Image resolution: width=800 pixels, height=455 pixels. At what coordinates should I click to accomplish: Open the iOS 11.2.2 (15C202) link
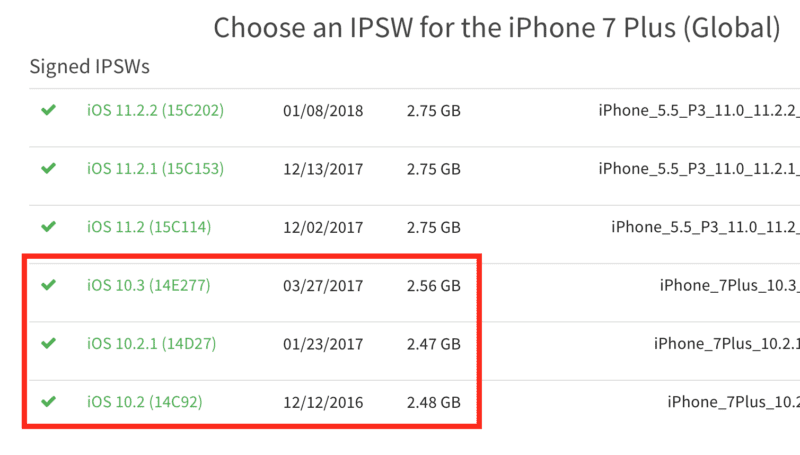pyautogui.click(x=155, y=110)
